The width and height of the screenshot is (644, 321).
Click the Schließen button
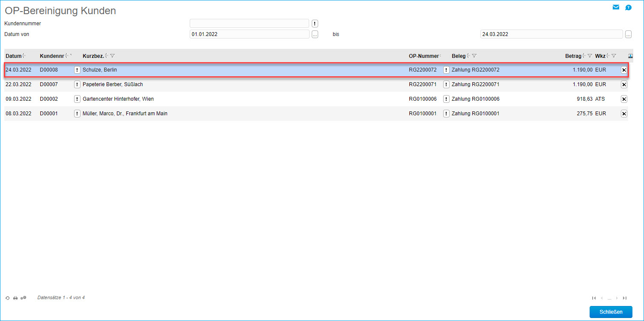coord(611,312)
